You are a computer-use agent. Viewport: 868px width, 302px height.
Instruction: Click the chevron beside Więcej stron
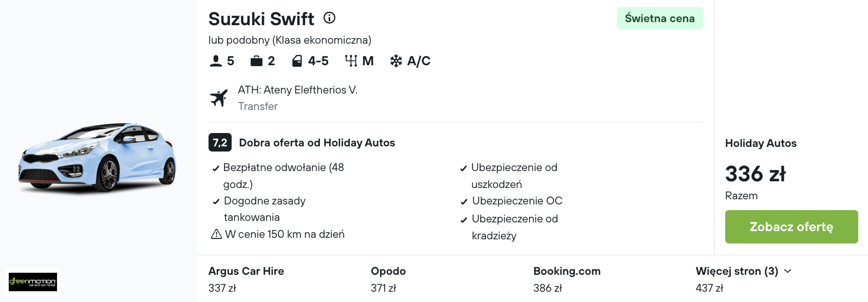click(788, 271)
